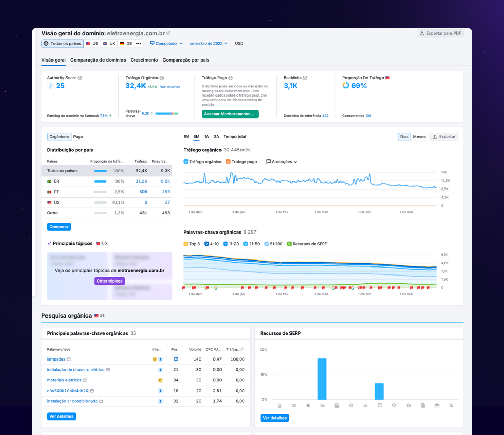The height and width of the screenshot is (435, 504).
Task: Toggle the Top 3 keywords checkbox
Action: pyautogui.click(x=186, y=244)
